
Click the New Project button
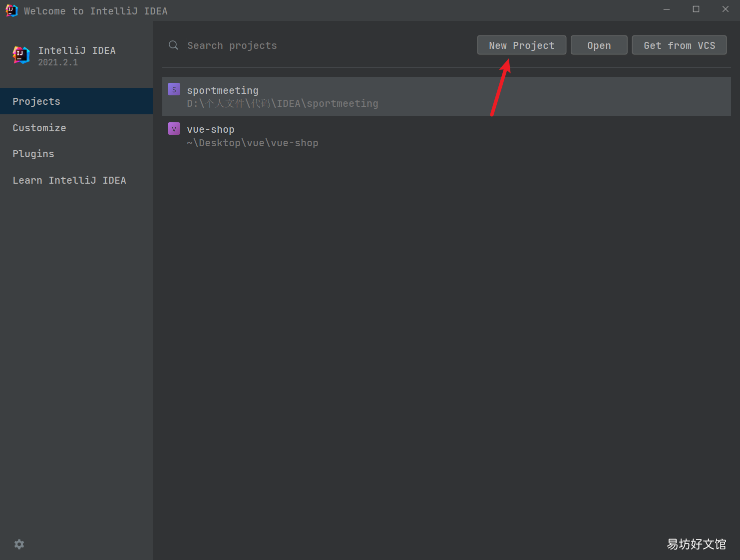521,45
